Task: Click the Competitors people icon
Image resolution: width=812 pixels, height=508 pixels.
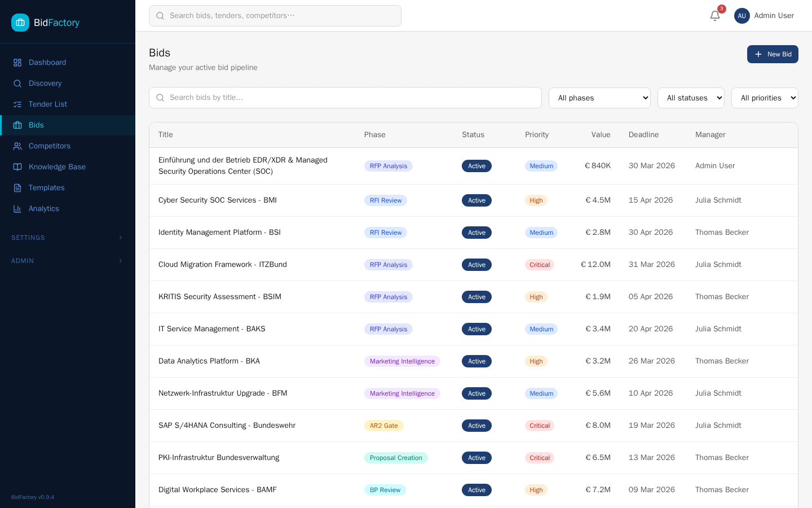Action: coord(17,146)
